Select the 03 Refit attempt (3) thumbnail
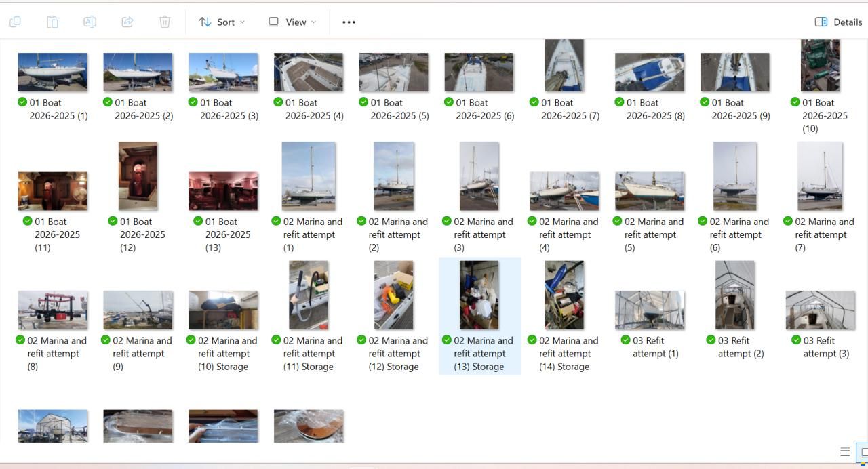Screen dimensions: 868x469 click(x=820, y=310)
